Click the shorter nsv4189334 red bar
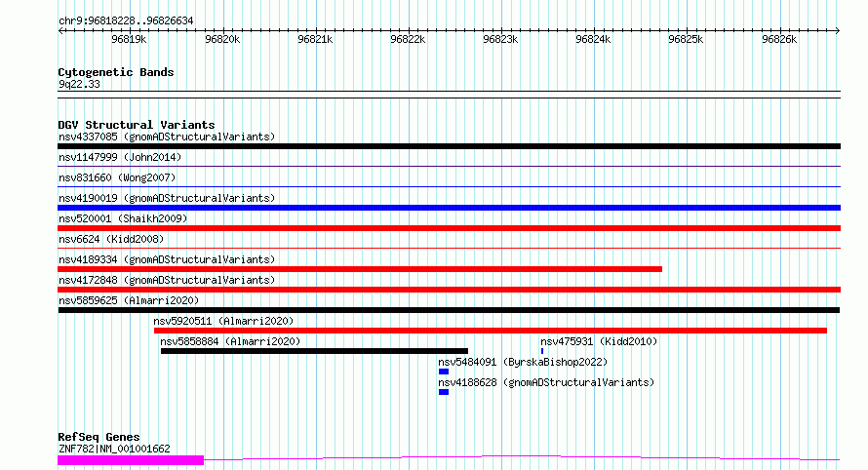This screenshot has height=470, width=868. pyautogui.click(x=360, y=269)
